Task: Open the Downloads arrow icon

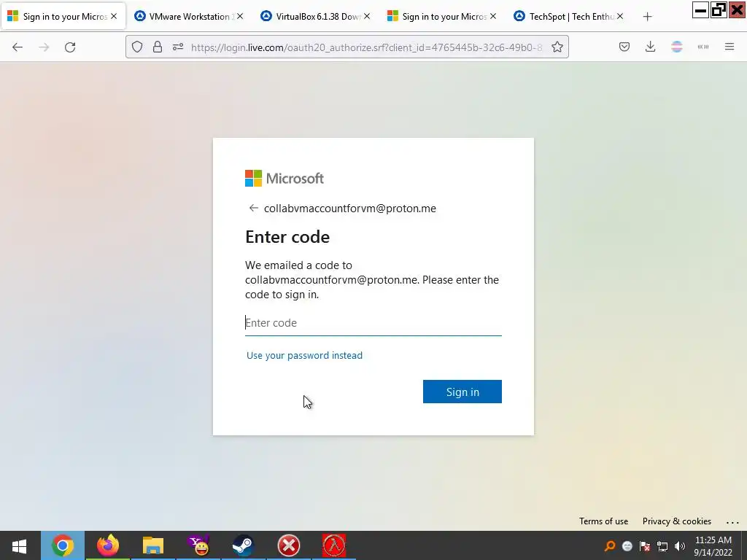Action: [x=650, y=47]
